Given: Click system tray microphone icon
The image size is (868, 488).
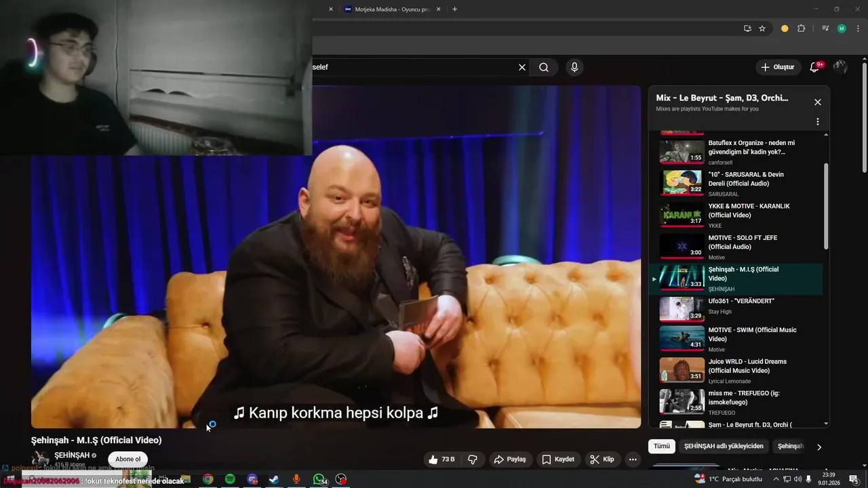Looking at the screenshot, I should point(809,479).
